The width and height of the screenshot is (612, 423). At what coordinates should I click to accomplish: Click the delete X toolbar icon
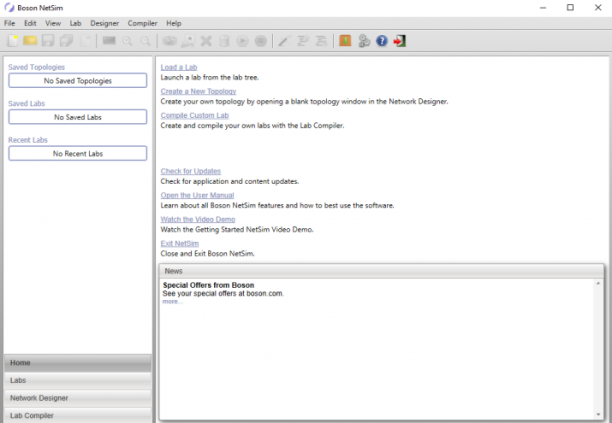coord(206,41)
